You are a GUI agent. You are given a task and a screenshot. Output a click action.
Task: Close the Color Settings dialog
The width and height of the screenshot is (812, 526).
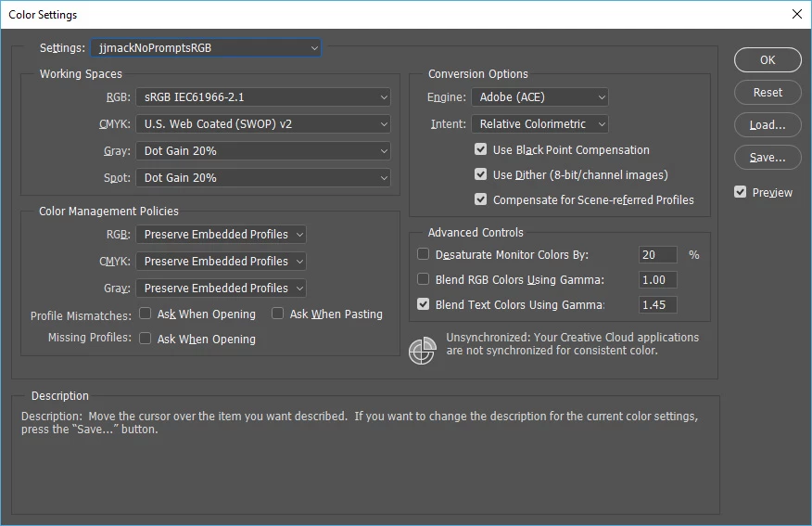[x=797, y=14]
